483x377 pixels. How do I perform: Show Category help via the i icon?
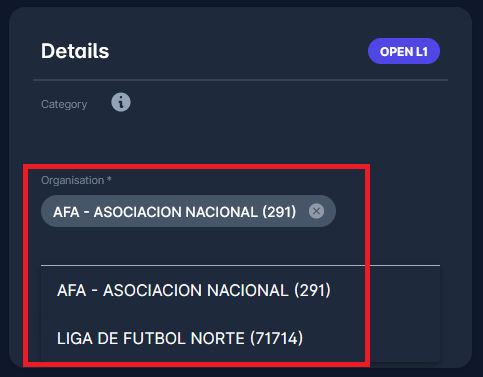click(x=121, y=102)
